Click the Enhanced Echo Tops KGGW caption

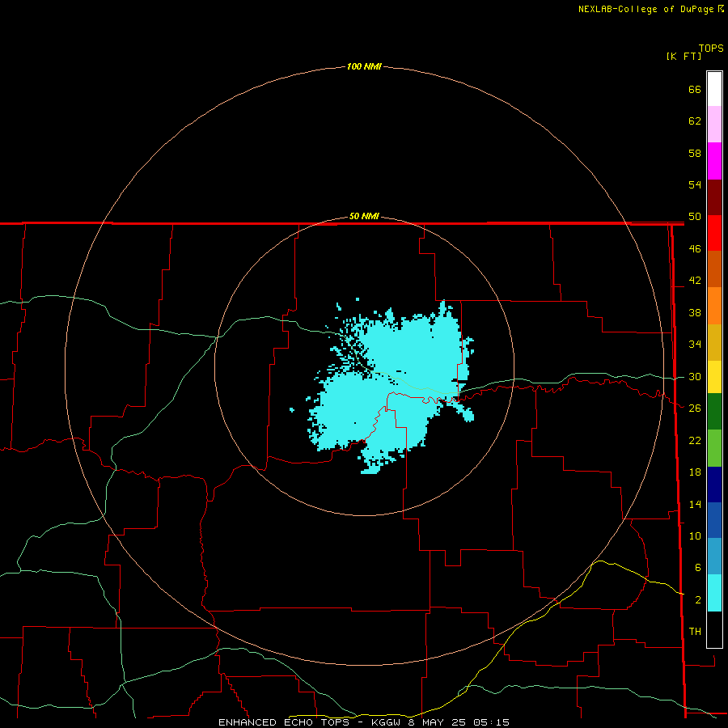coord(363,722)
